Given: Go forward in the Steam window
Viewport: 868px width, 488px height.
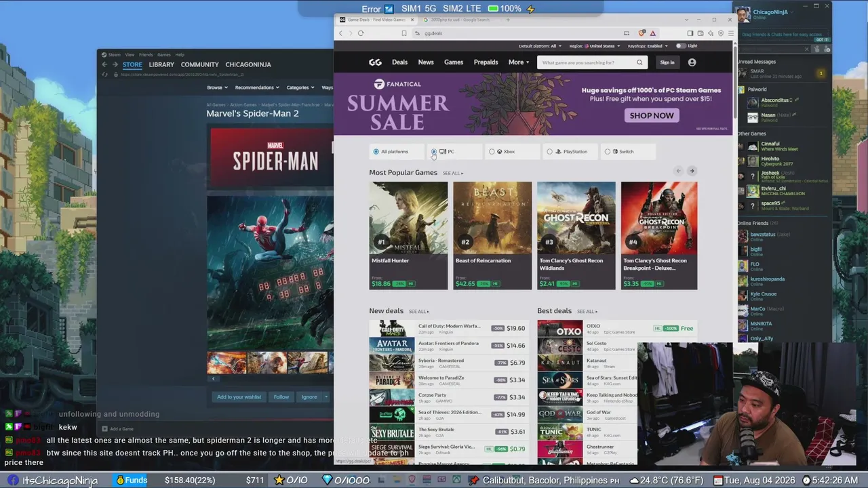Looking at the screenshot, I should click(x=115, y=64).
